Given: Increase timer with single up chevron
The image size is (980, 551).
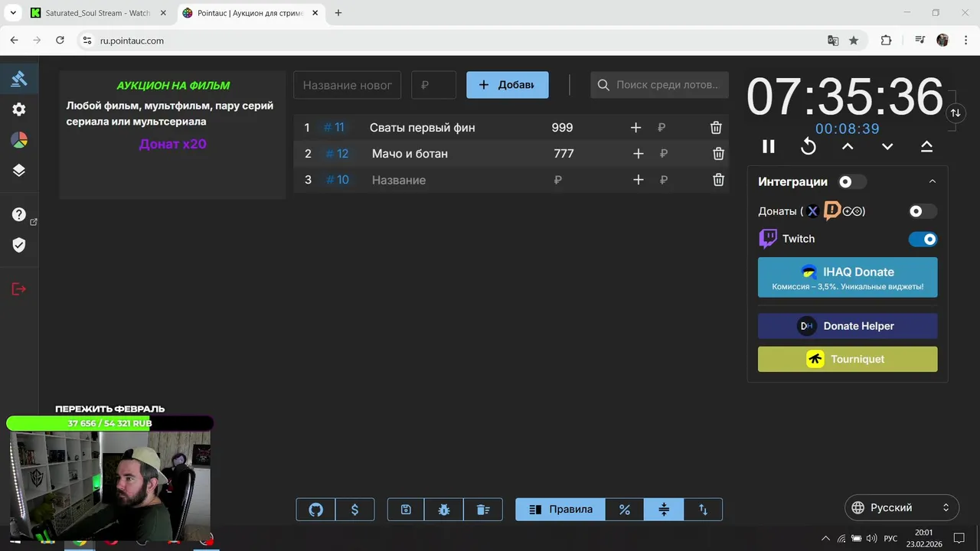Looking at the screenshot, I should (x=848, y=146).
